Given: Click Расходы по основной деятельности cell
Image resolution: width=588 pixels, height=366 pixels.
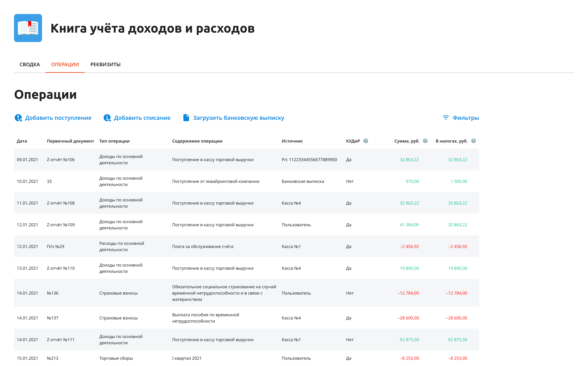Looking at the screenshot, I should tap(122, 246).
